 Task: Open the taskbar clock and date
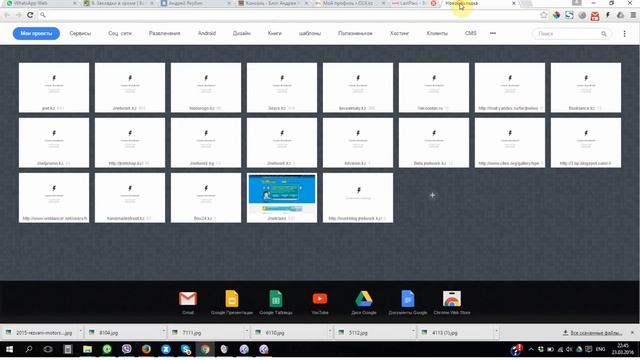[623, 349]
